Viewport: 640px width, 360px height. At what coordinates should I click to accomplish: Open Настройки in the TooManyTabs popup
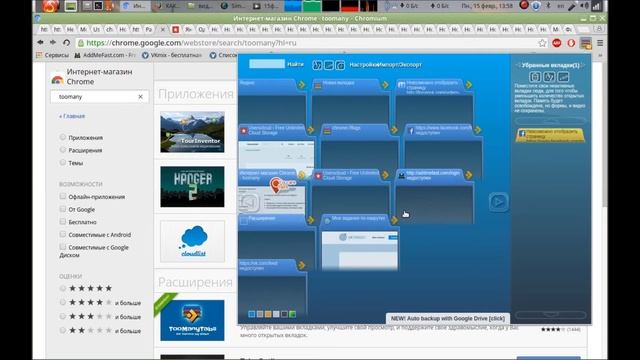[x=363, y=65]
